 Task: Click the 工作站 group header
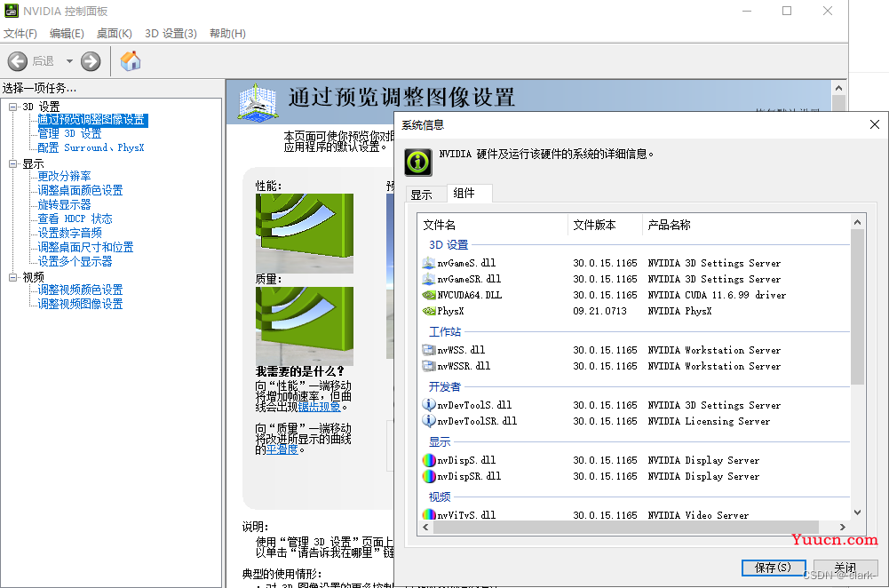[x=444, y=331]
